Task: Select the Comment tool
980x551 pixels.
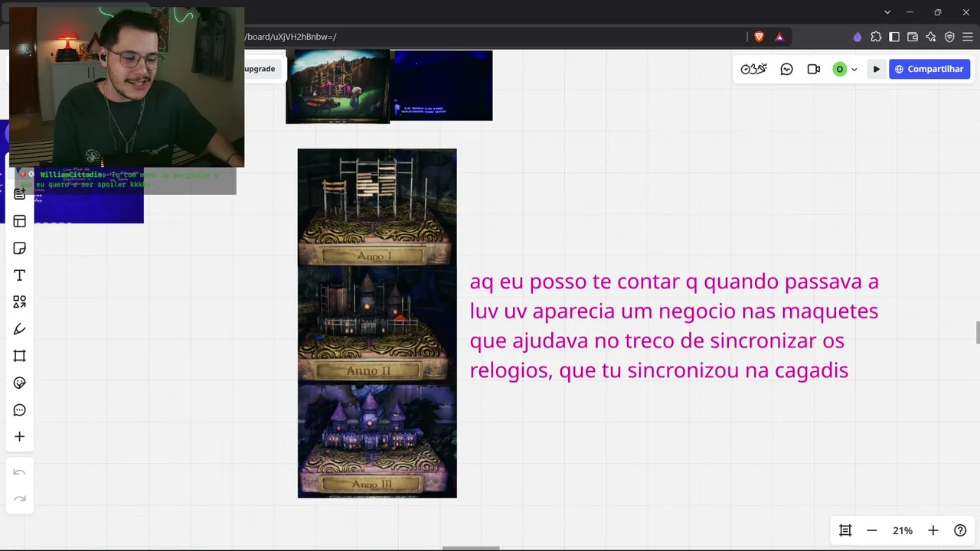Action: pyautogui.click(x=20, y=410)
